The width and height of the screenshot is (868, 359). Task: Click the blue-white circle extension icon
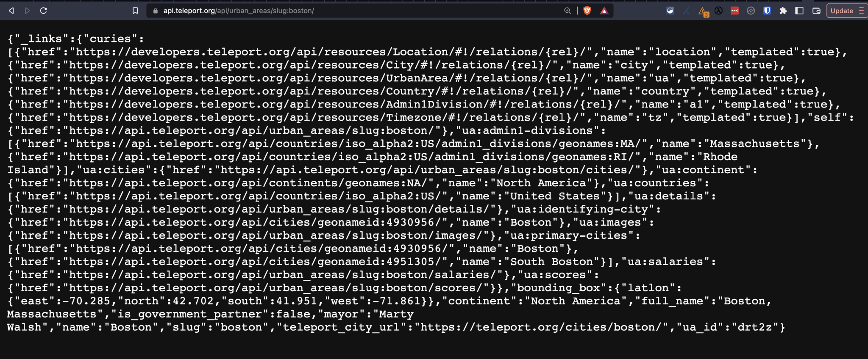pos(670,11)
